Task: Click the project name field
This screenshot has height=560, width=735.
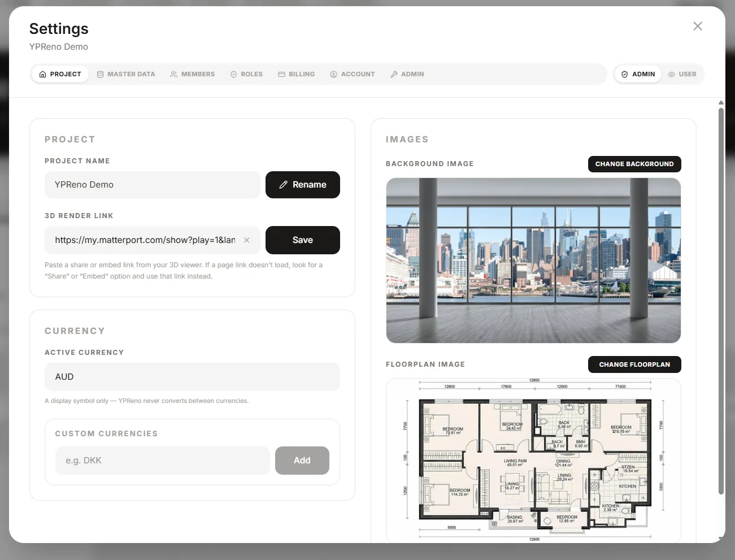Action: (x=153, y=185)
